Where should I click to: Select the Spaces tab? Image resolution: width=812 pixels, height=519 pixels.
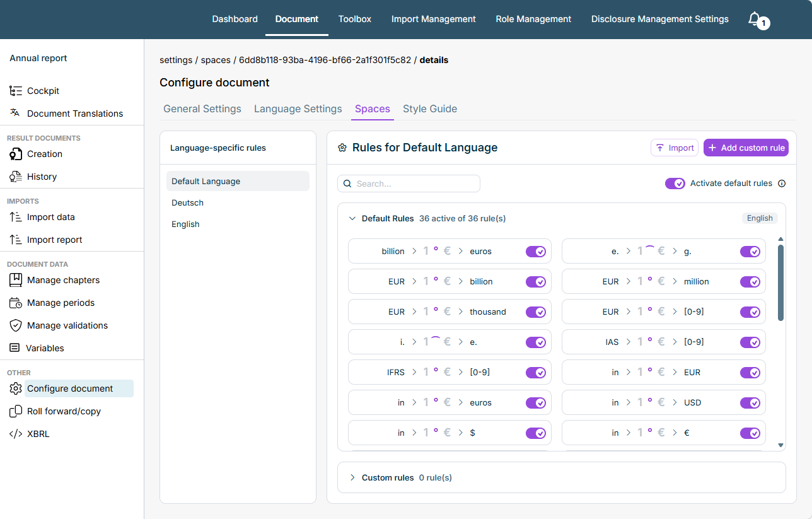[373, 108]
